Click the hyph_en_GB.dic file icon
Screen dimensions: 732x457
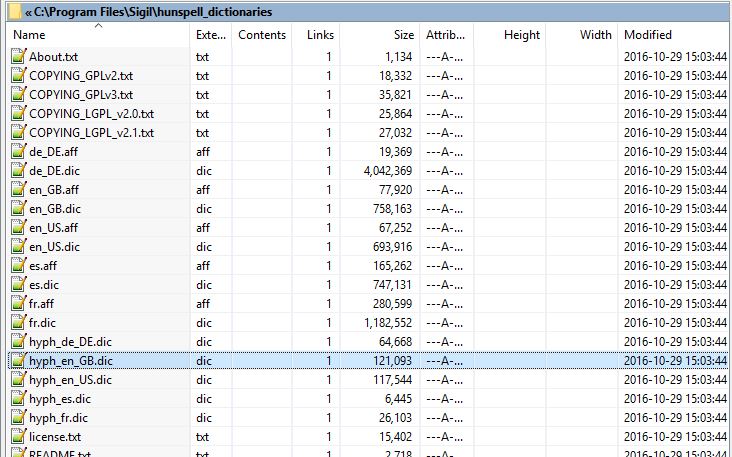[x=18, y=361]
